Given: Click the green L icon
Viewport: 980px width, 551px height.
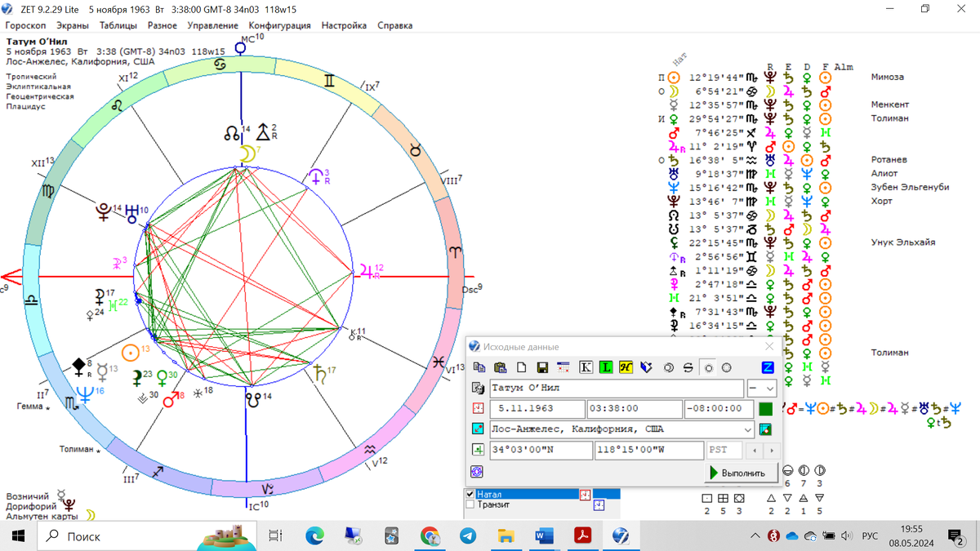Looking at the screenshot, I should point(606,368).
